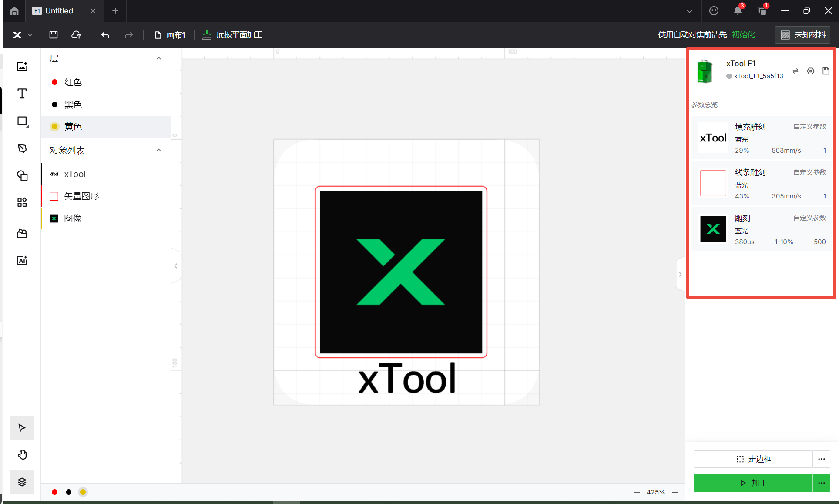Image resolution: width=839 pixels, height=504 pixels.
Task: Switch device with the swap arrows icon
Action: [x=795, y=71]
